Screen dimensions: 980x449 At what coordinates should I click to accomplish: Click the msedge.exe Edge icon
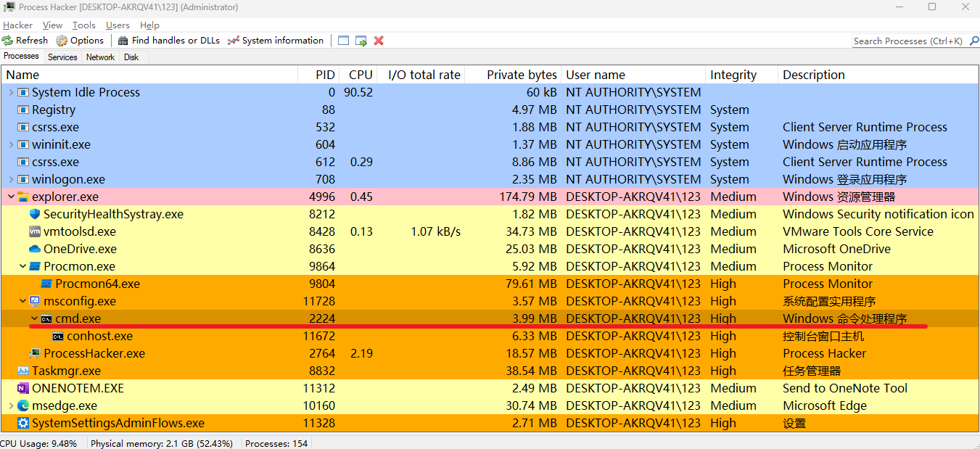tap(23, 405)
